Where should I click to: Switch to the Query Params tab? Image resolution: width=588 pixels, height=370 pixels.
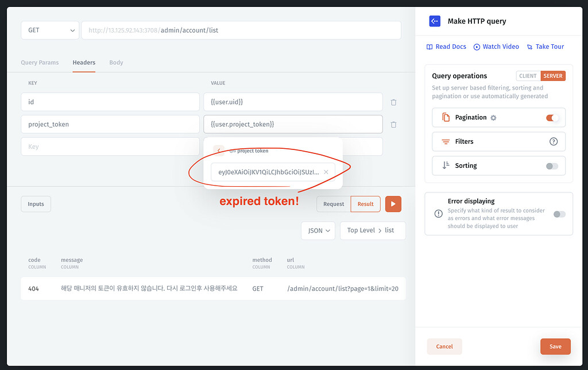coord(40,63)
